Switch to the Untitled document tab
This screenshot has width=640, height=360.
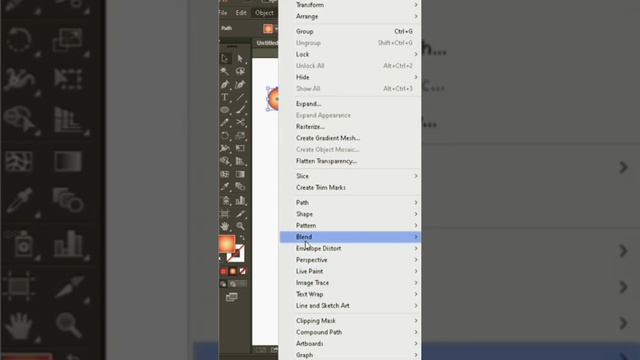point(266,43)
